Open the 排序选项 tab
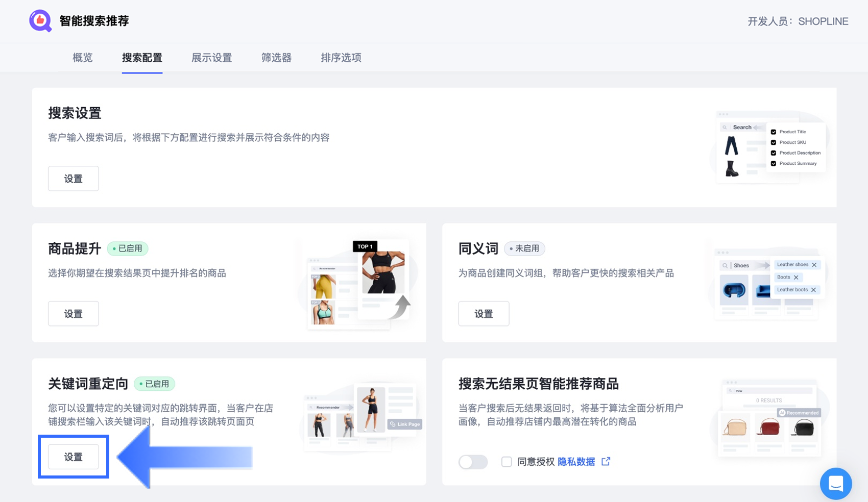The height and width of the screenshot is (502, 868). coord(341,58)
